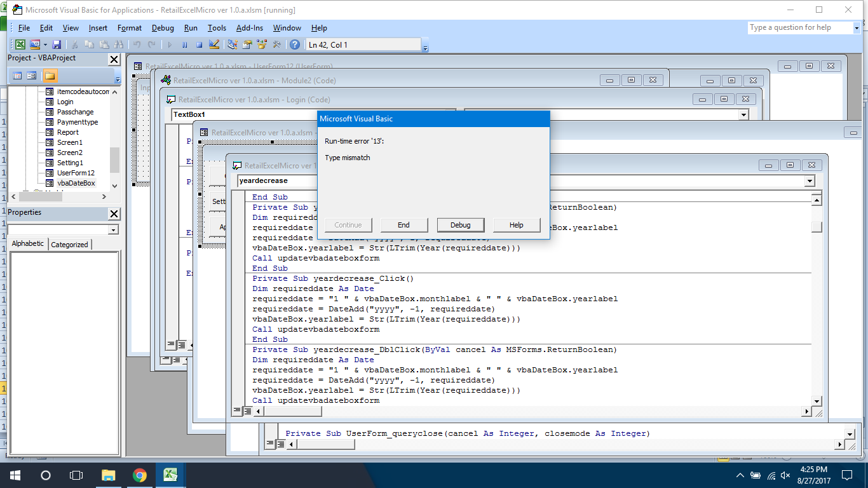
Task: Select Login form in the project tree
Action: [65, 102]
